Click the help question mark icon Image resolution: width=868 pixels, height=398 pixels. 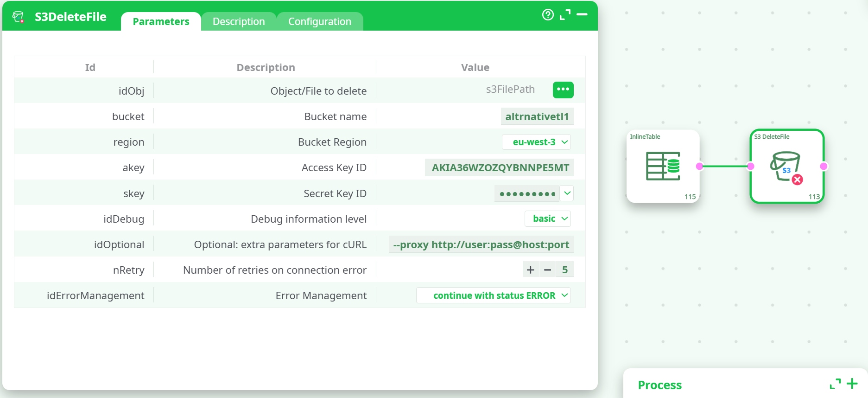click(548, 15)
